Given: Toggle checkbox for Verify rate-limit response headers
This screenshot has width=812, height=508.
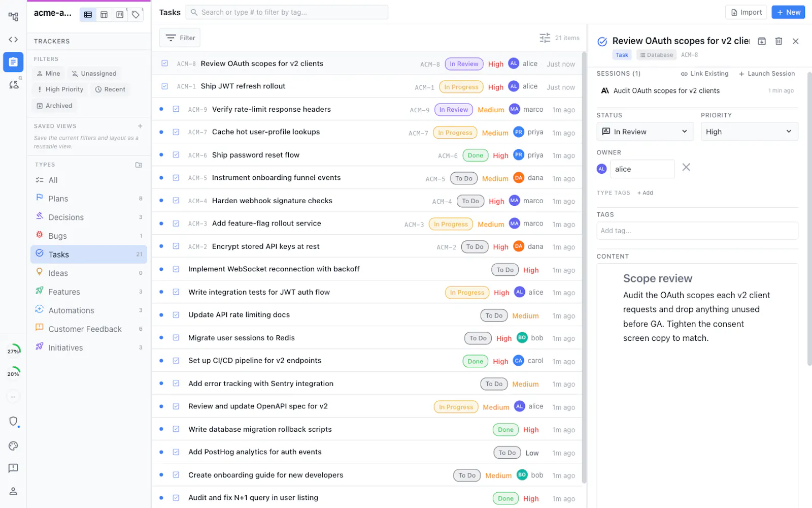Looking at the screenshot, I should click(x=176, y=109).
